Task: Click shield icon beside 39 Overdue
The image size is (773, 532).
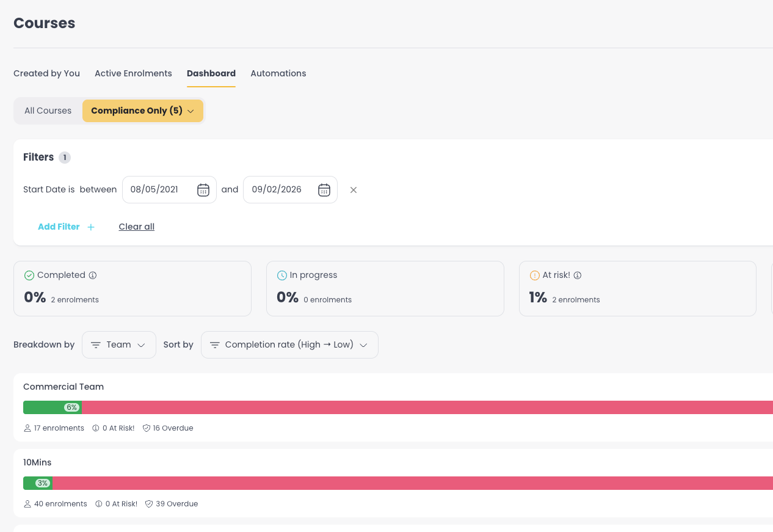Action: (x=149, y=504)
